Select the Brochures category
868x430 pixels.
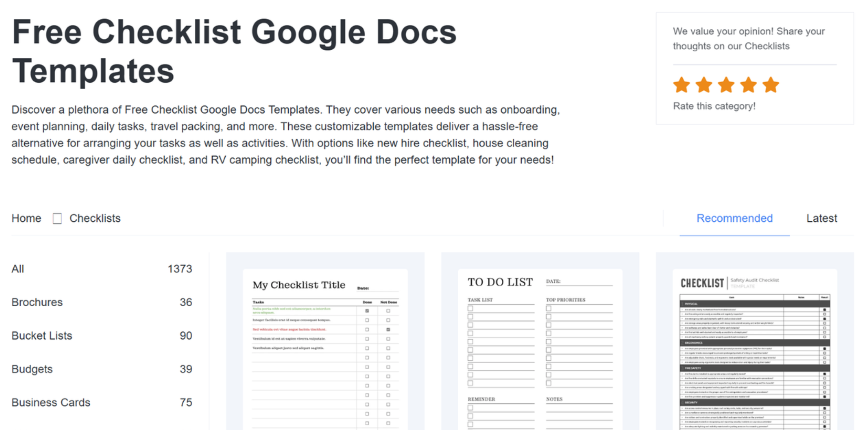37,302
